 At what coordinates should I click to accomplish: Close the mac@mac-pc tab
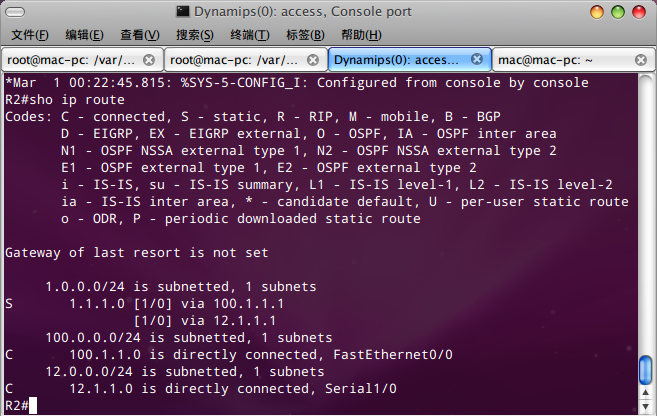[x=641, y=60]
